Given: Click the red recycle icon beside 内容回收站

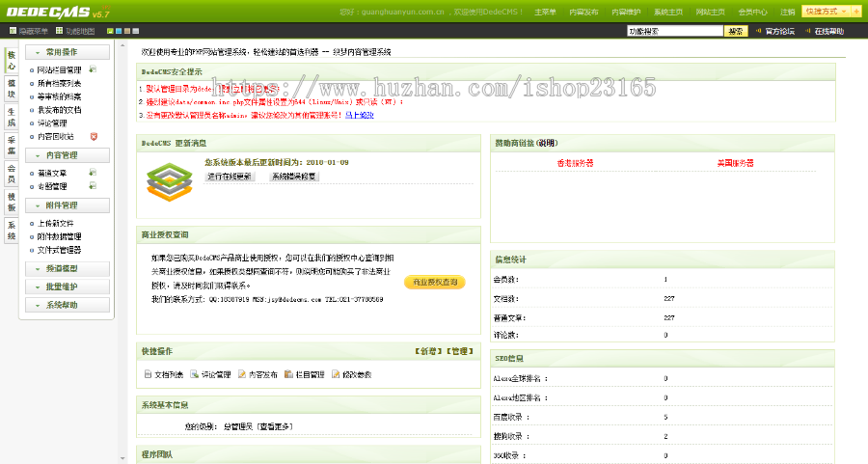Looking at the screenshot, I should coord(94,136).
